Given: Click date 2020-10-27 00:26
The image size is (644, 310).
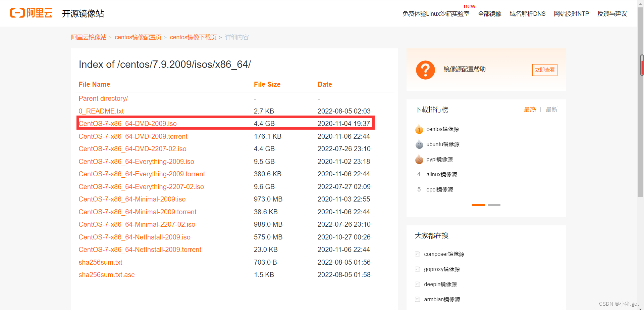Looking at the screenshot, I should pos(344,237).
